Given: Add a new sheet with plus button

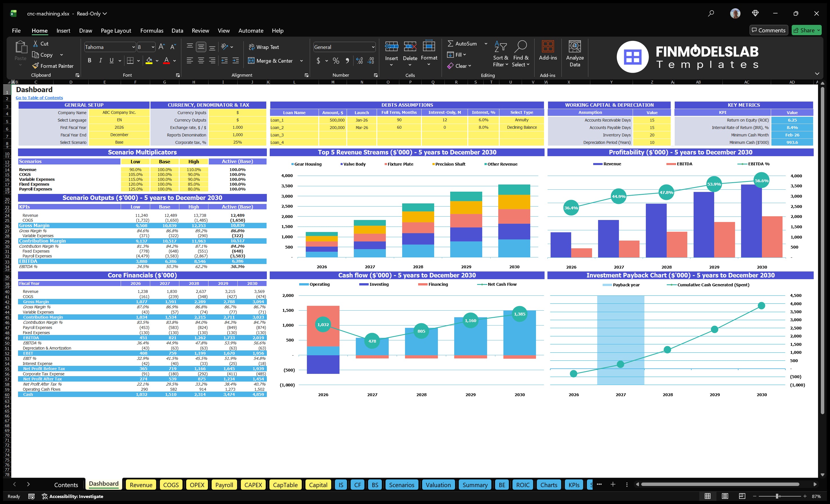Looking at the screenshot, I should pyautogui.click(x=613, y=484).
